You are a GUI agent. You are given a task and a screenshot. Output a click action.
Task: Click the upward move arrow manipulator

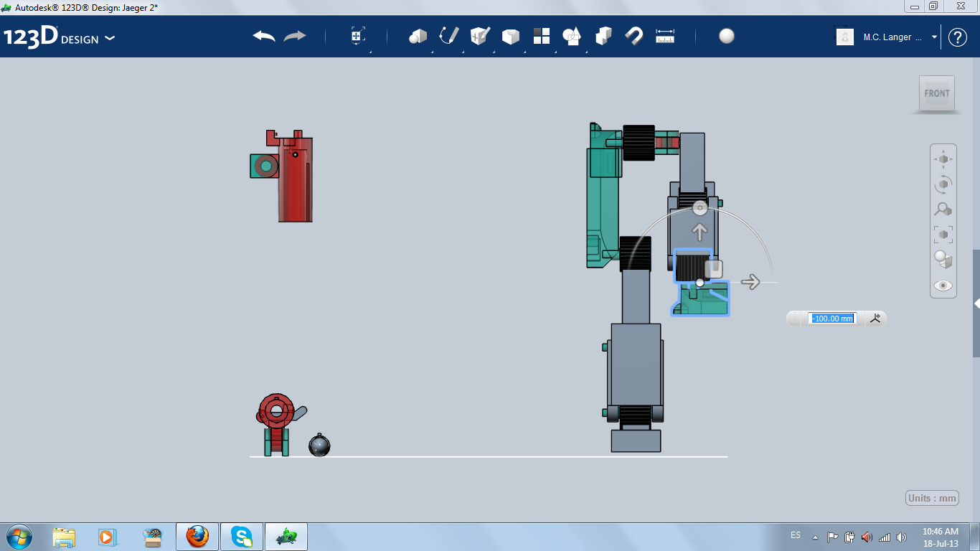[699, 232]
